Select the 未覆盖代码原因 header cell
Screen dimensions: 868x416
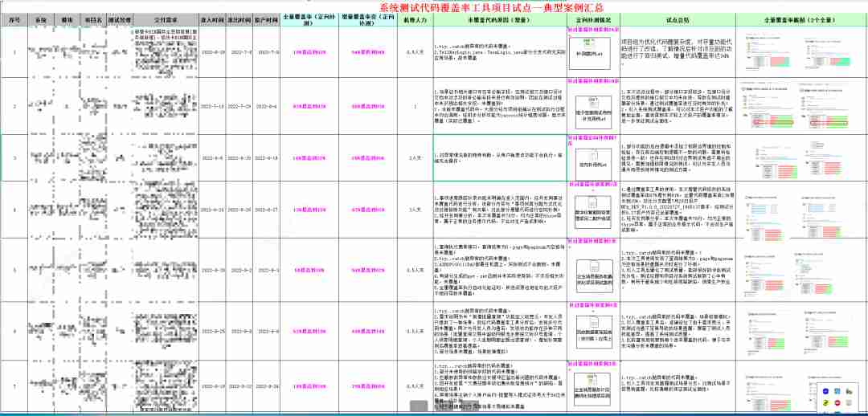tap(497, 18)
